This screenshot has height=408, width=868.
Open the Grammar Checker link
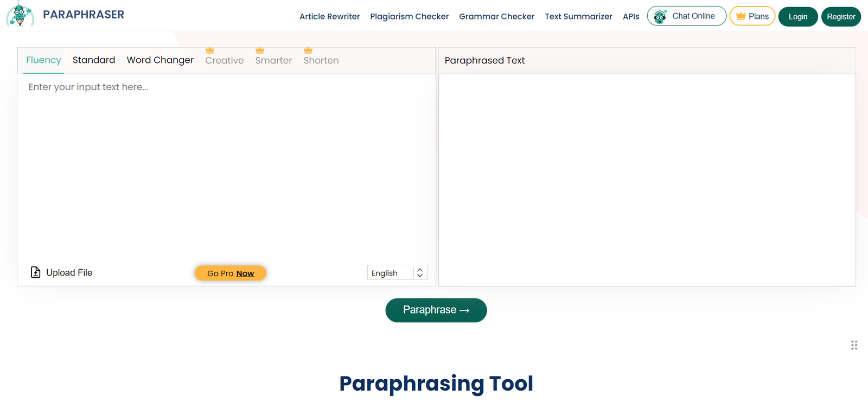497,17
